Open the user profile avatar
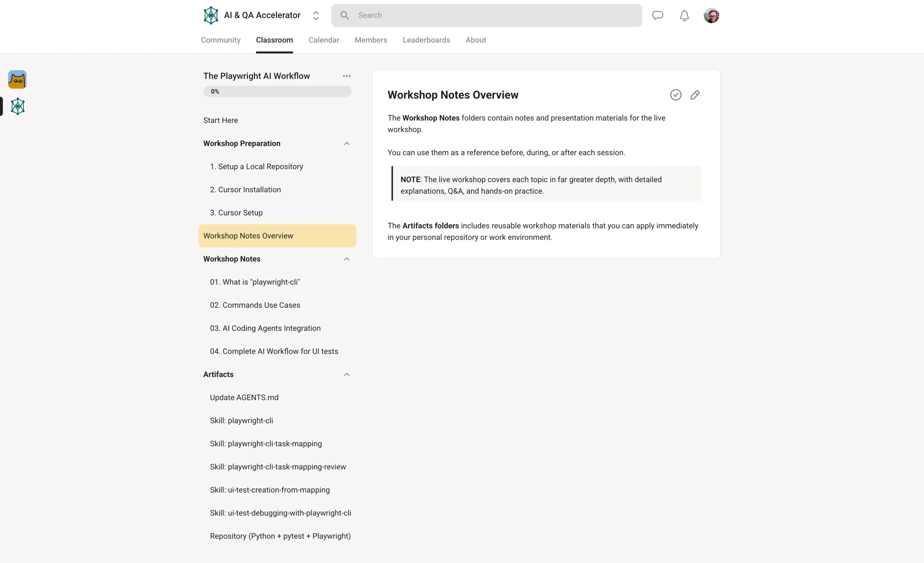Screen dimensions: 924x563 [x=711, y=15]
